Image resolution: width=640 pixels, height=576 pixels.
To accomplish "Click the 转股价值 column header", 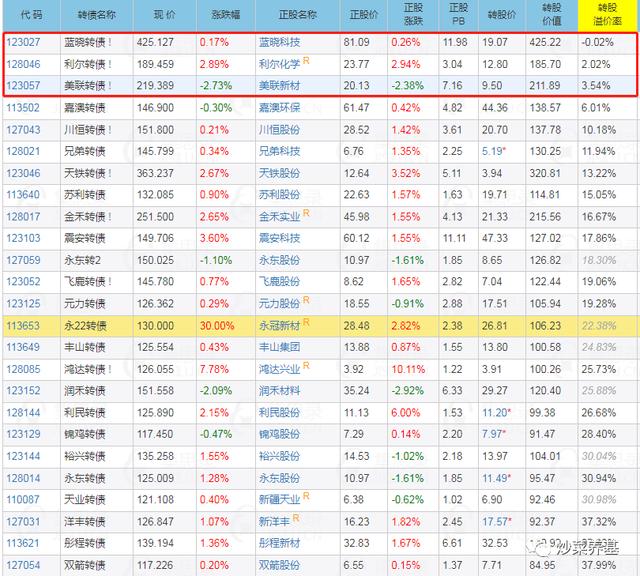I will [x=552, y=15].
